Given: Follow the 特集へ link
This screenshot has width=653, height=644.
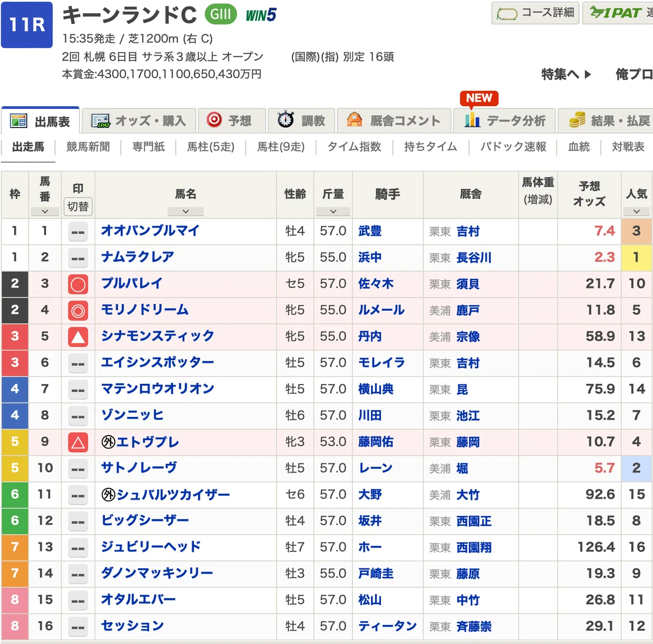Looking at the screenshot, I should coord(566,75).
